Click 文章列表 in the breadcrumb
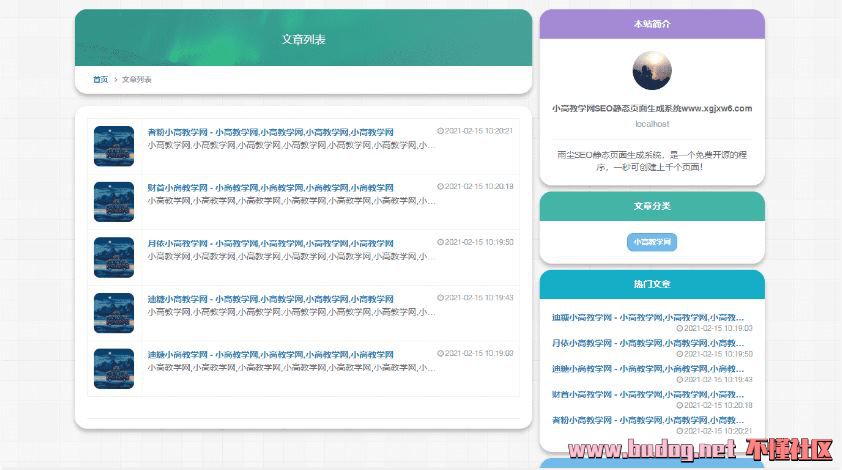 pos(136,79)
